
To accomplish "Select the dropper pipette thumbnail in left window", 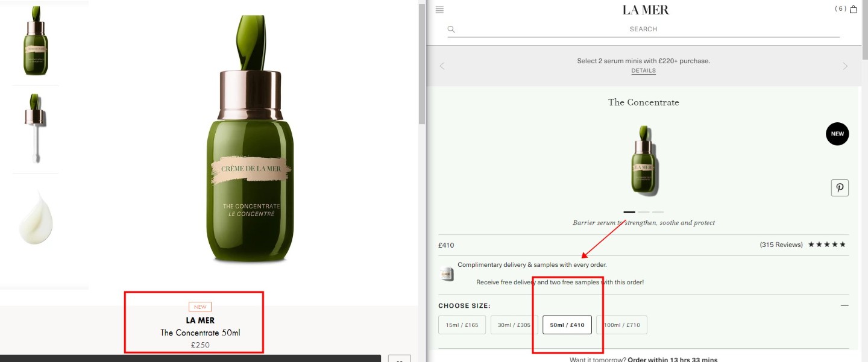I will pos(36,128).
